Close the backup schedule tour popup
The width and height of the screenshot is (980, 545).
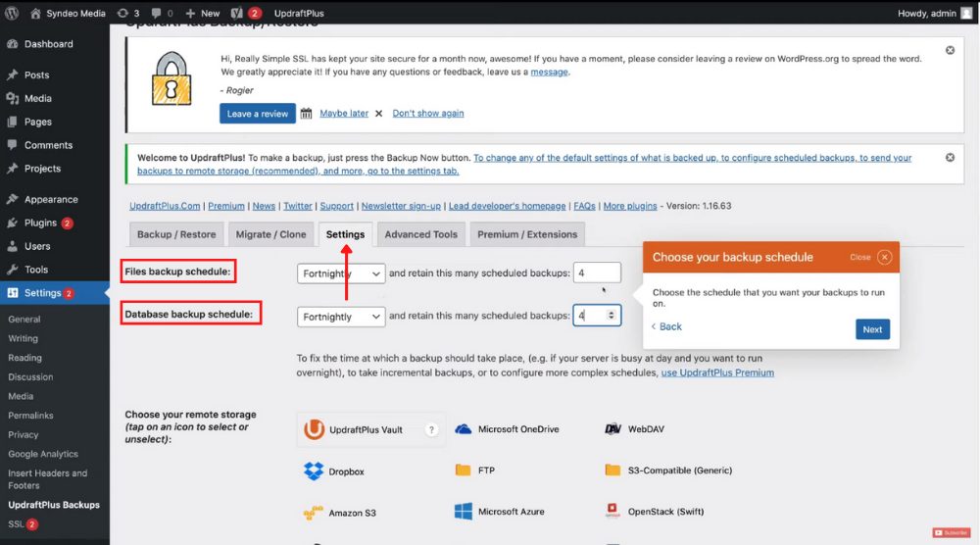[x=884, y=257]
